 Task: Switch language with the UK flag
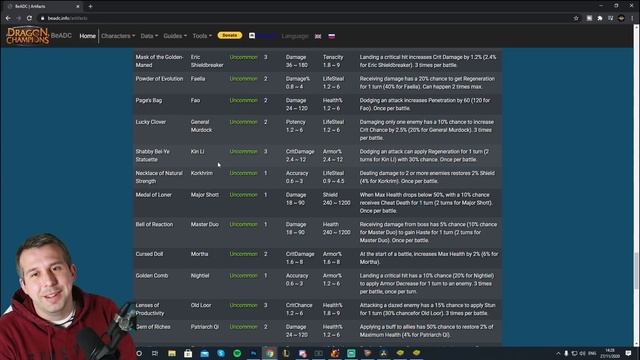(x=318, y=36)
